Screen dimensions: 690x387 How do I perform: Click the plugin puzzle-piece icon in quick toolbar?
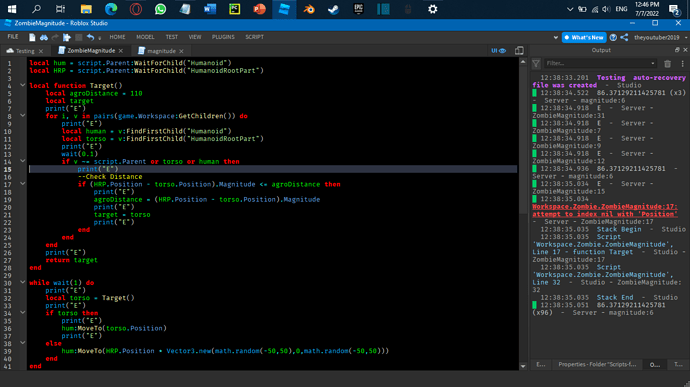click(66, 37)
